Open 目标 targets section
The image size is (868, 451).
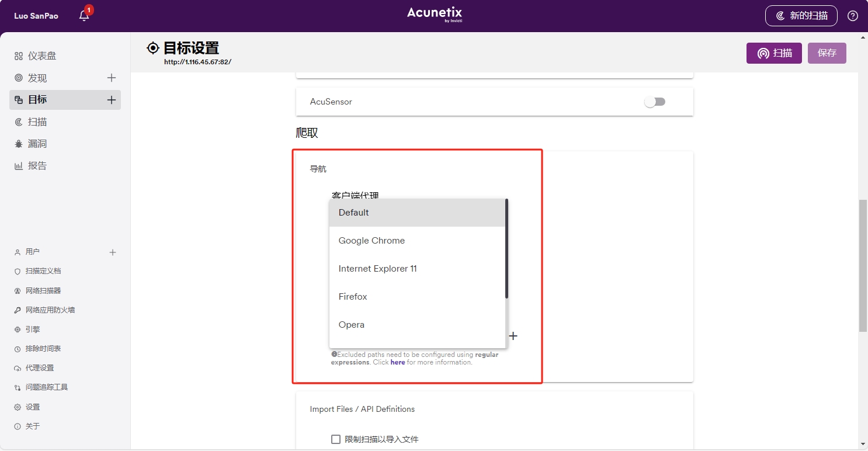click(37, 100)
